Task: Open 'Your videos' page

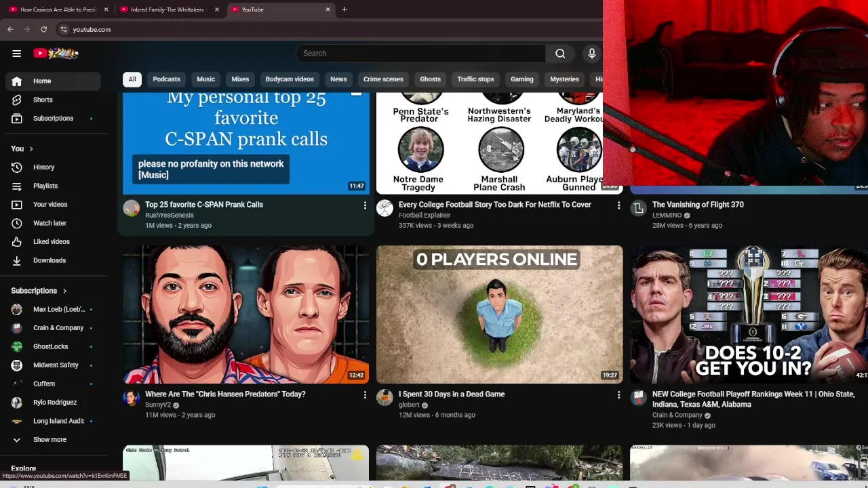Action: [x=53, y=204]
